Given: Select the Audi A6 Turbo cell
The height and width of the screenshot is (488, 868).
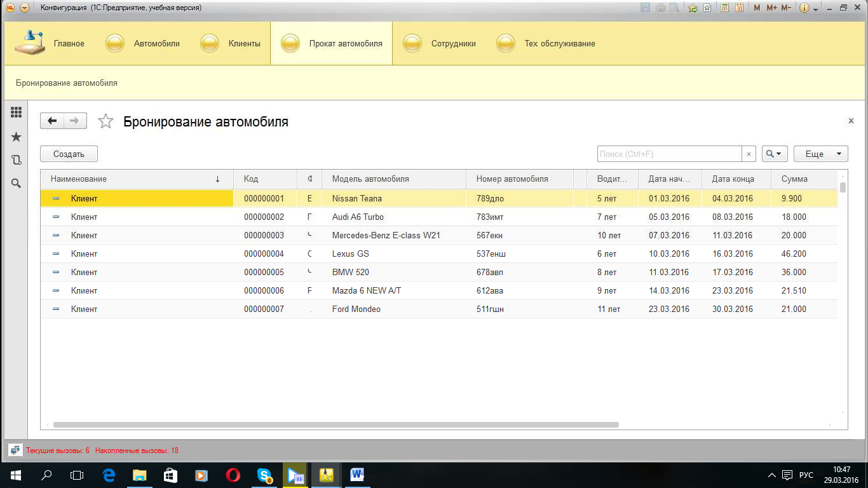Looking at the screenshot, I should 394,217.
